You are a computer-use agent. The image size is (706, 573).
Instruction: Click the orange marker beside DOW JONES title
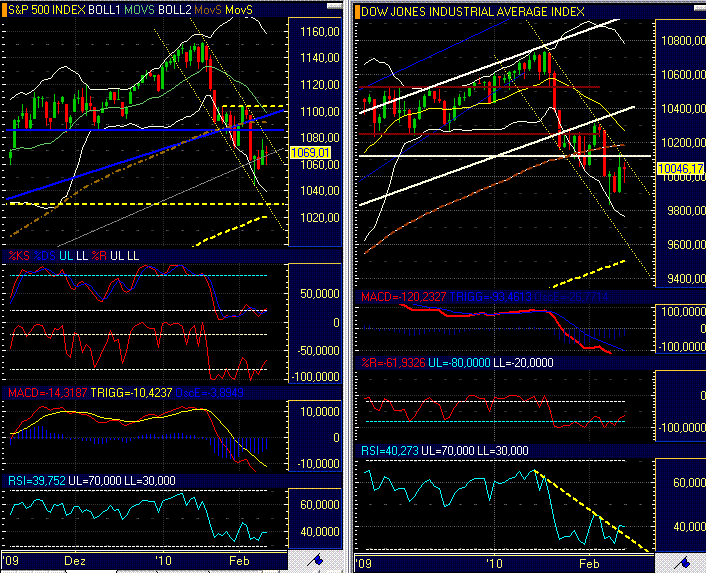click(x=358, y=12)
